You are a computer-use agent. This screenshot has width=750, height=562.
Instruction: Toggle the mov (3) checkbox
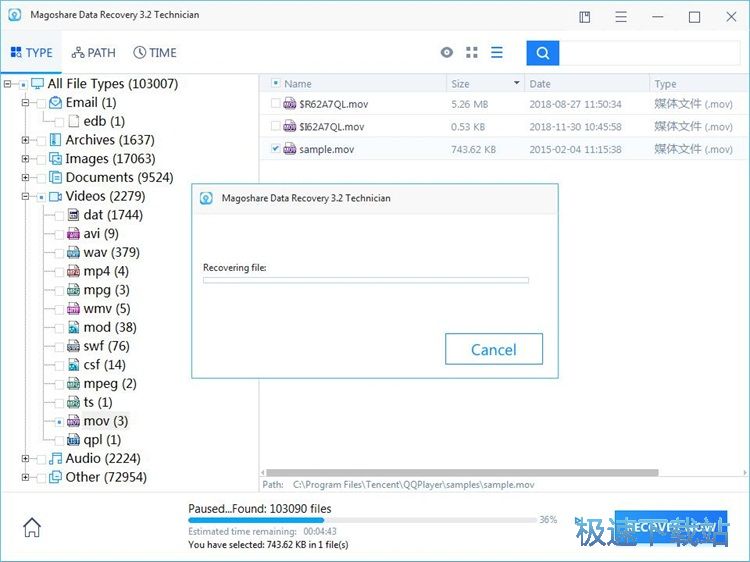click(59, 421)
